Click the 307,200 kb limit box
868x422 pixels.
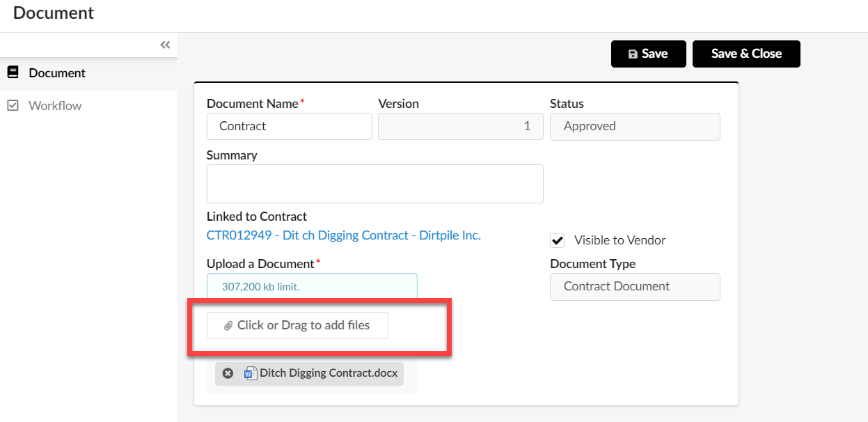point(312,286)
